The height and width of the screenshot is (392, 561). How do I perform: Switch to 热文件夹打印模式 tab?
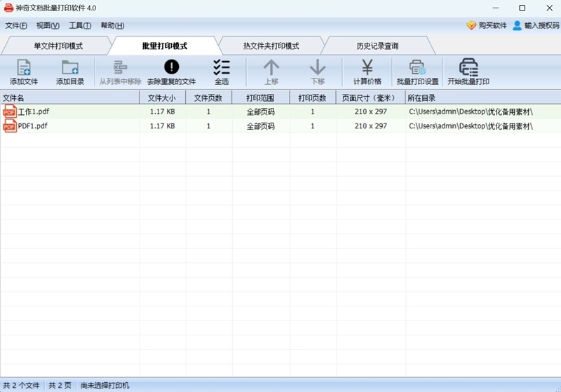pyautogui.click(x=271, y=46)
